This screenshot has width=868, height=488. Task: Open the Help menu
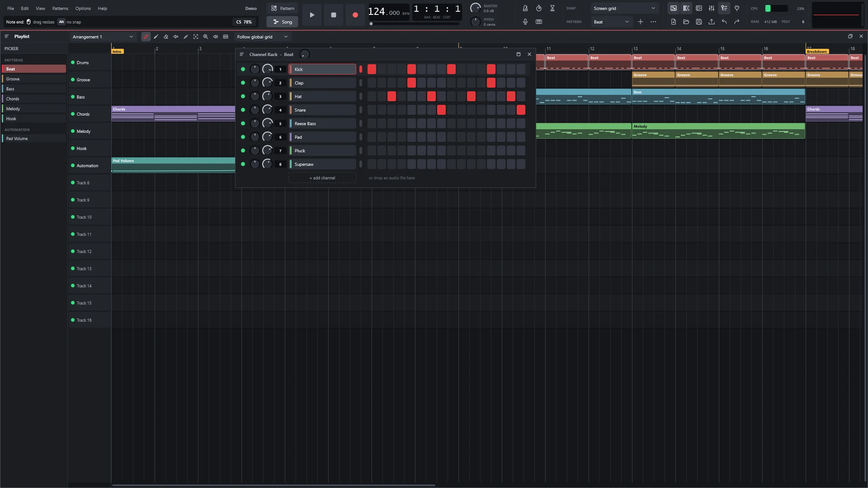pos(103,9)
